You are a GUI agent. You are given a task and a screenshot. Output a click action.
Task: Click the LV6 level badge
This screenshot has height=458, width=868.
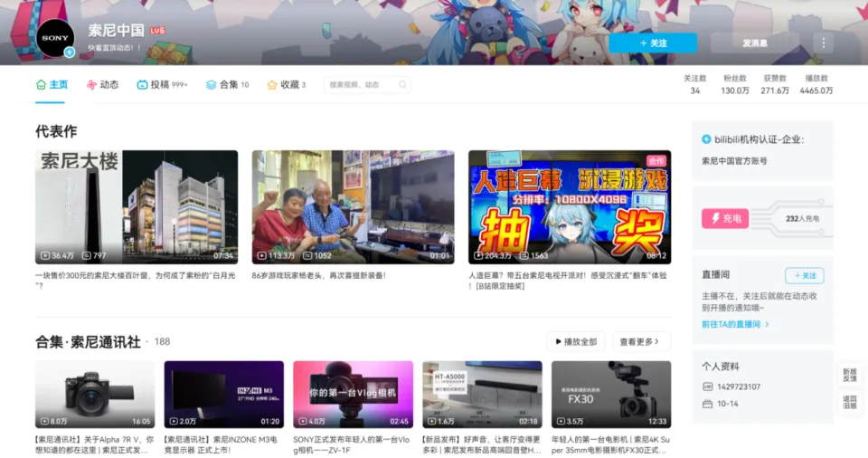(157, 31)
